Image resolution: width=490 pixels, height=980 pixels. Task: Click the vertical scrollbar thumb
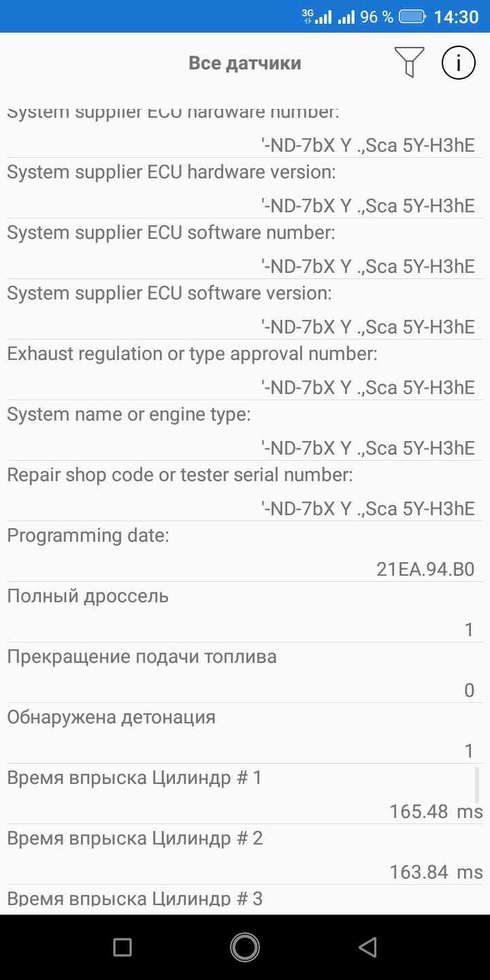477,785
